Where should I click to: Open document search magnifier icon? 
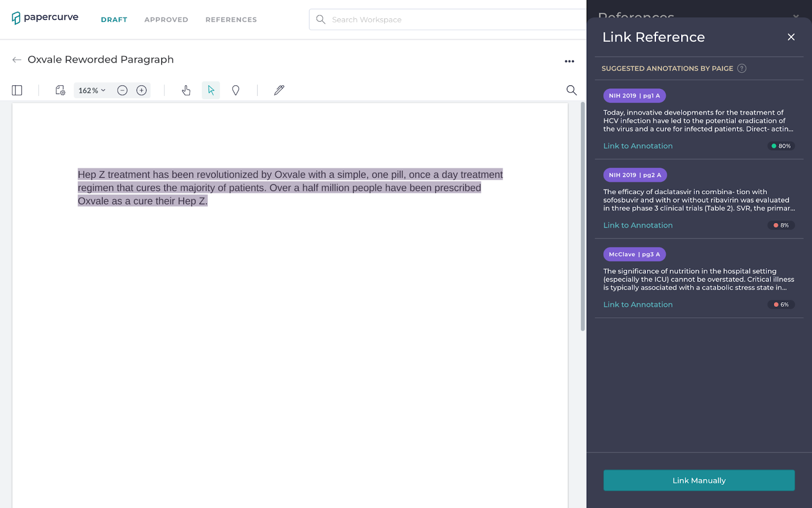pos(571,90)
